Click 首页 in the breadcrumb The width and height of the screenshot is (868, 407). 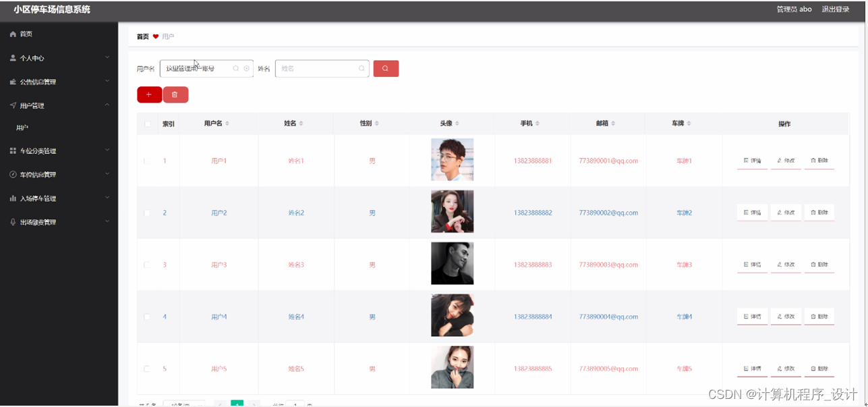(x=142, y=36)
